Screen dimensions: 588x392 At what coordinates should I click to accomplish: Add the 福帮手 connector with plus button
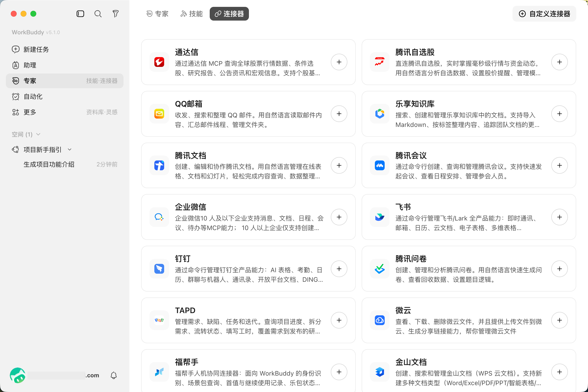pyautogui.click(x=339, y=372)
